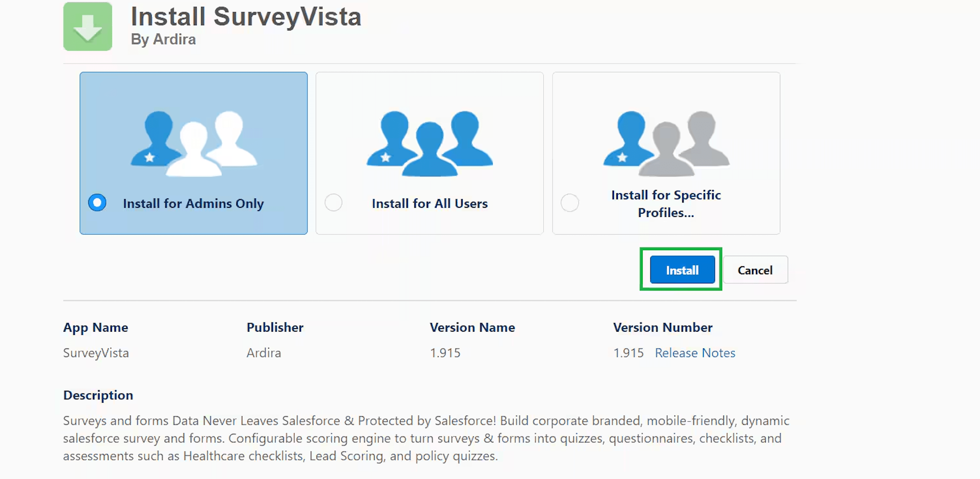This screenshot has width=980, height=479.
Task: Click the 1.915 value under Version Name
Action: 445,353
